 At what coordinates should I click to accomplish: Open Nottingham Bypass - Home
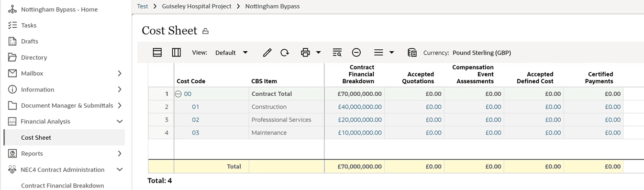pyautogui.click(x=59, y=9)
